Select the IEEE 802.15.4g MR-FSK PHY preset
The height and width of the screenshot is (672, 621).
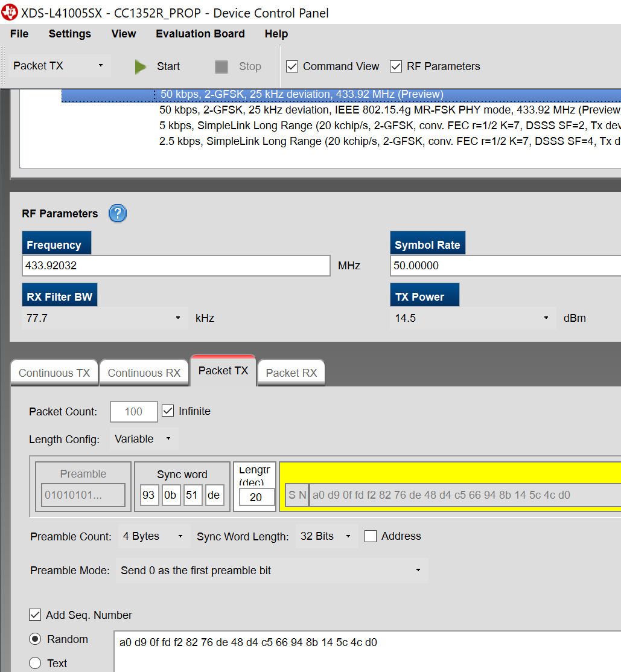pos(390,110)
